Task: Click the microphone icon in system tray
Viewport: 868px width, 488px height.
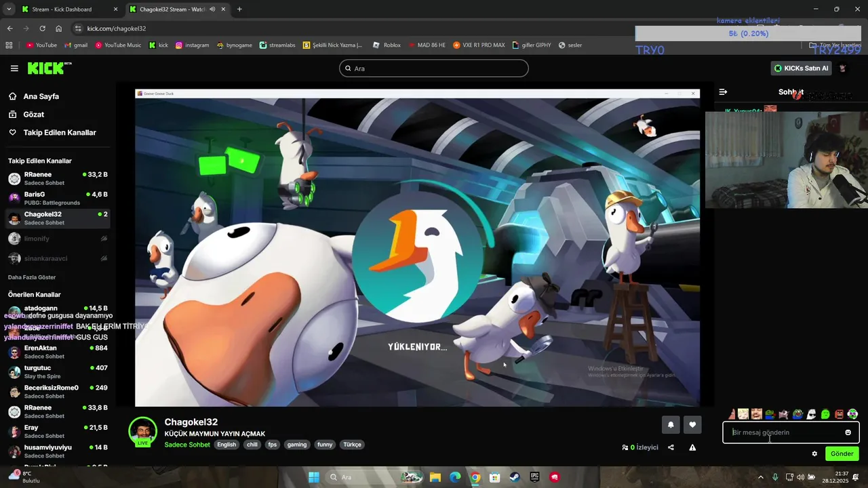Action: coord(775,477)
